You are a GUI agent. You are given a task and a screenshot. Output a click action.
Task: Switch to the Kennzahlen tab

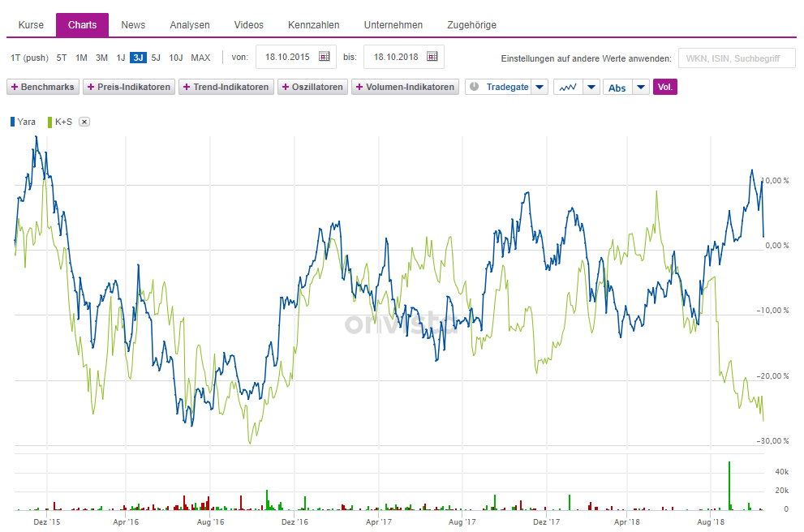coord(314,24)
